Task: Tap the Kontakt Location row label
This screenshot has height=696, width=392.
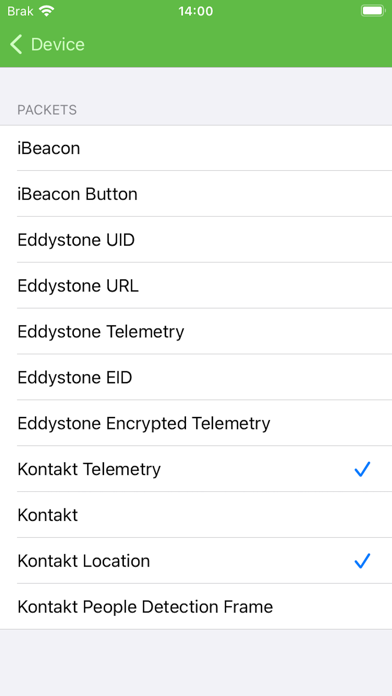Action: coord(83,561)
